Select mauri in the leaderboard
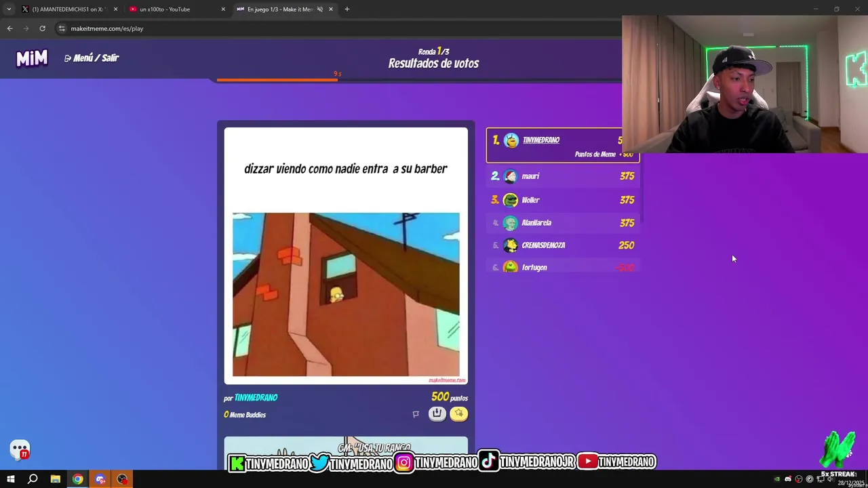The image size is (868, 488). (x=562, y=176)
